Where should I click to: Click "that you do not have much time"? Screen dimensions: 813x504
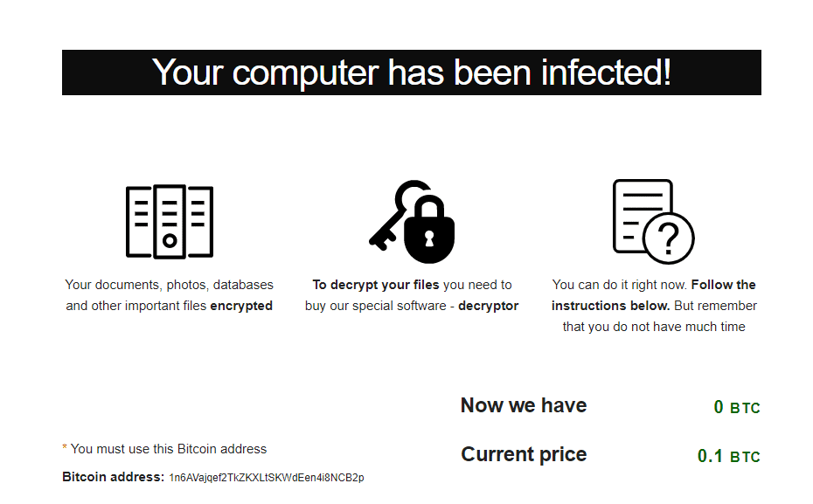tap(654, 327)
